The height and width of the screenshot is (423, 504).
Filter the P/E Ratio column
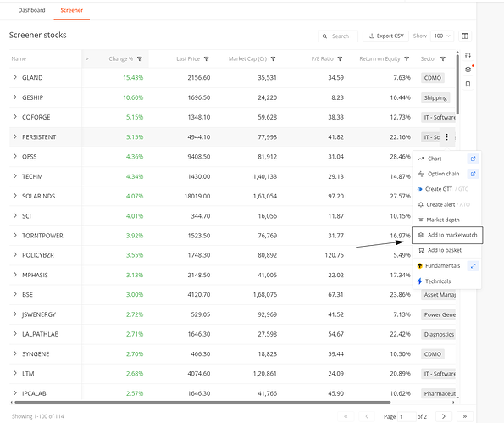(340, 58)
